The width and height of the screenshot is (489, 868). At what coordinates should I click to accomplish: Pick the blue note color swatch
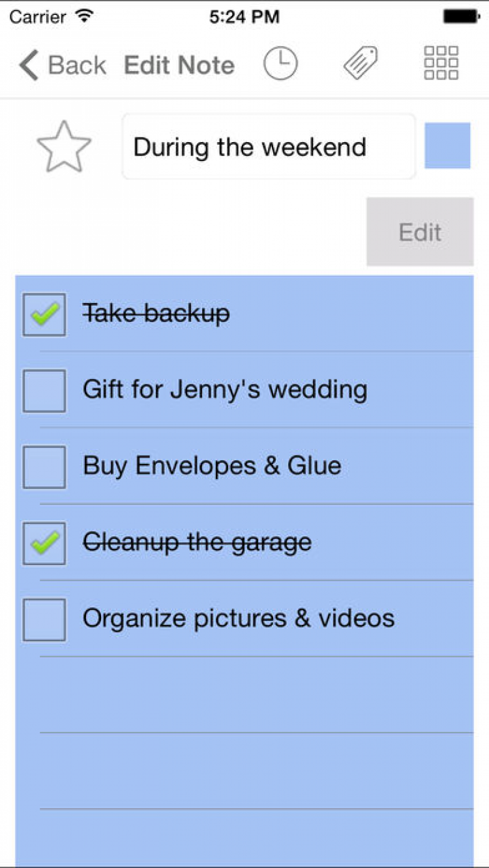point(447,146)
